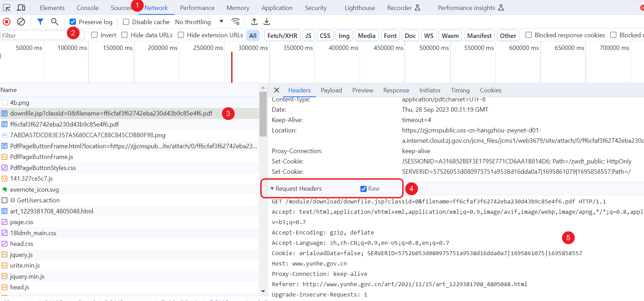Clear the network log
Screen dimensions: 644x301
(x=21, y=22)
